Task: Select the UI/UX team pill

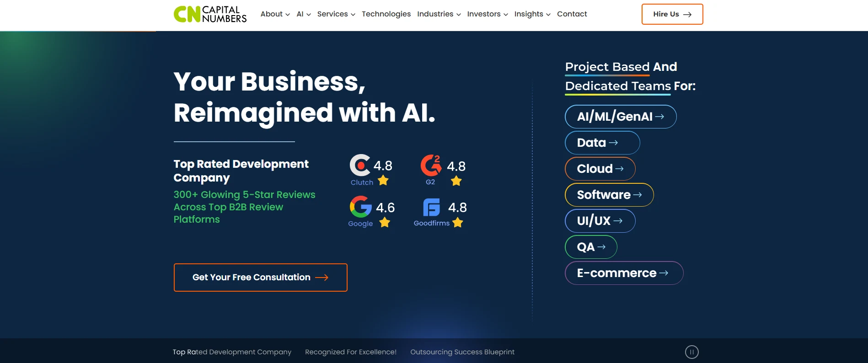Action: (600, 221)
